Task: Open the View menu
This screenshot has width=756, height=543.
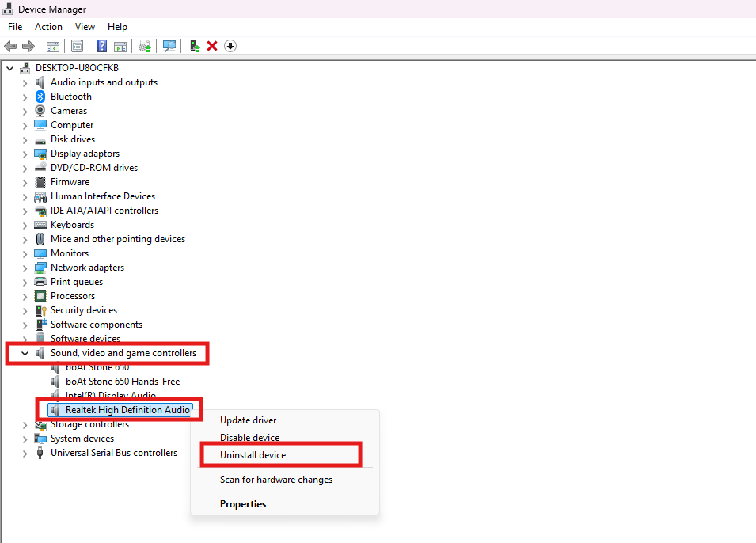Action: coord(85,27)
